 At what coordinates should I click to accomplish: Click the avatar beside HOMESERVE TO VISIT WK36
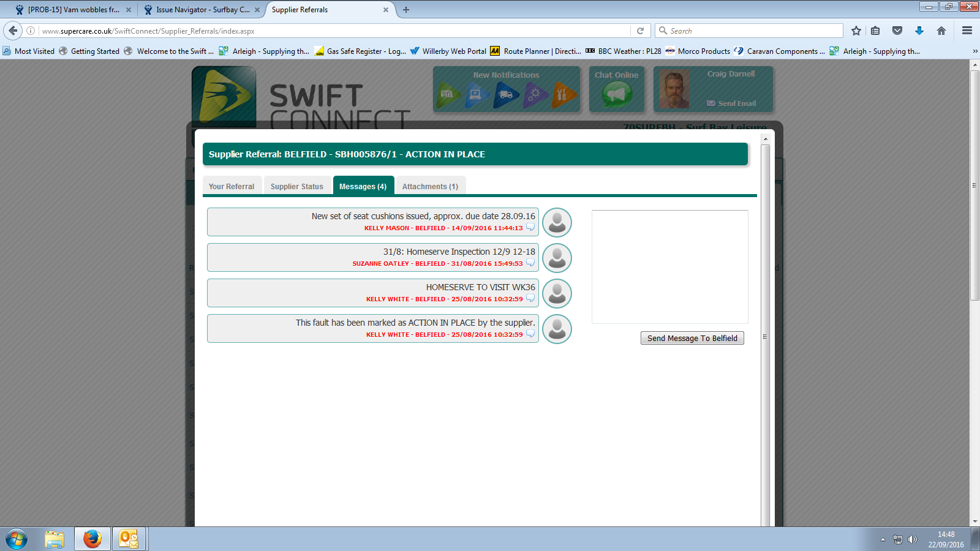(557, 293)
